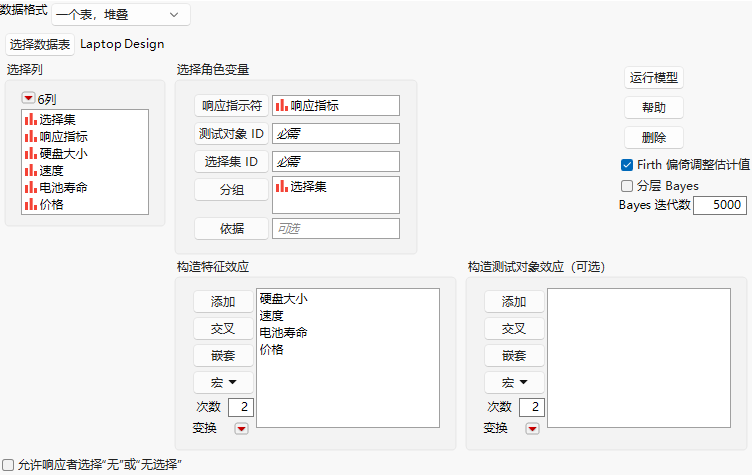Enable the 分层 Bayes checkbox
The height and width of the screenshot is (475, 752).
[x=627, y=186]
